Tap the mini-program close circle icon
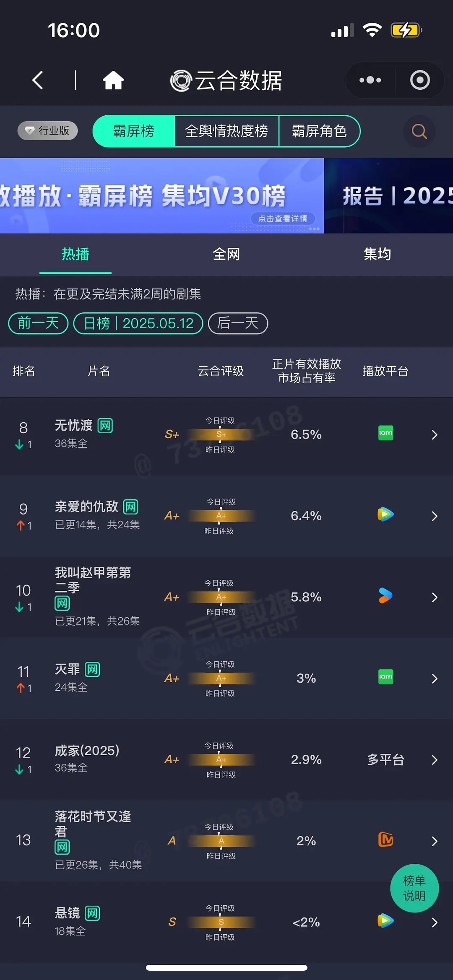Viewport: 453px width, 980px height. pyautogui.click(x=420, y=80)
